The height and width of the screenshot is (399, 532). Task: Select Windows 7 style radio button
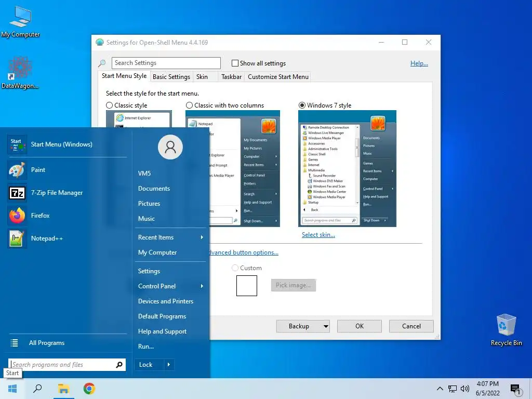[x=302, y=105]
